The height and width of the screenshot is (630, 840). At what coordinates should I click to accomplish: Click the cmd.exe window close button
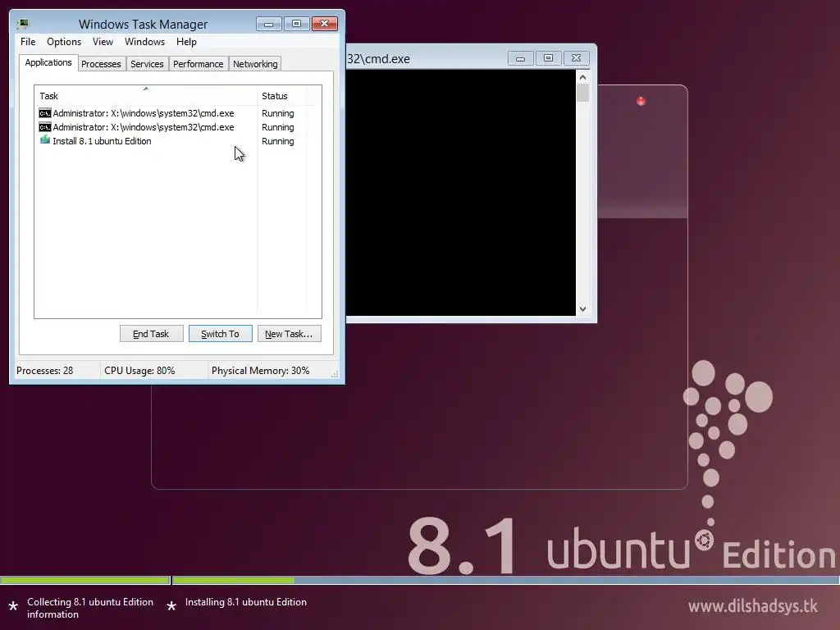click(576, 58)
